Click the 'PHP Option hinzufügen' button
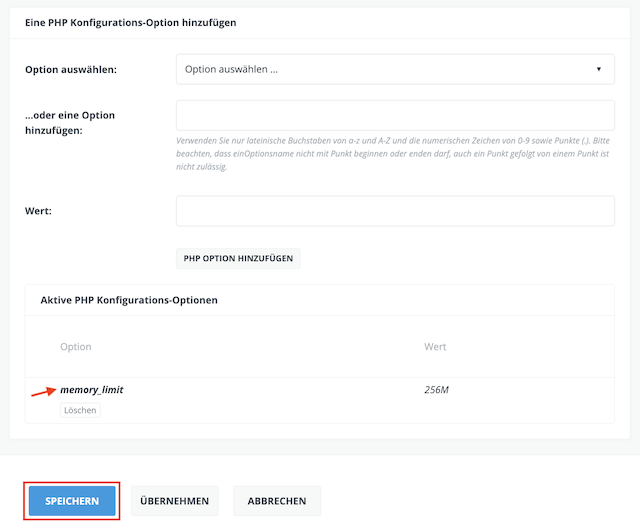Image resolution: width=640 pixels, height=522 pixels. [238, 258]
